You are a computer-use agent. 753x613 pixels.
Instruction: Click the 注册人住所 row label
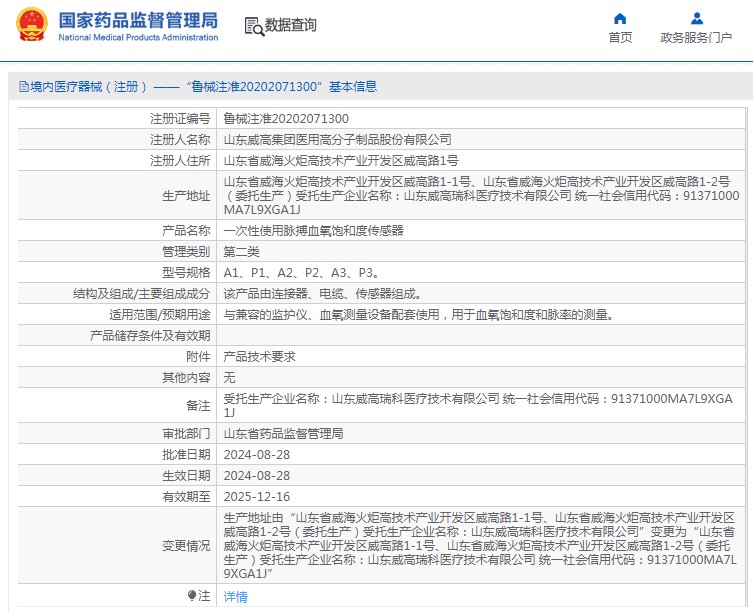click(180, 160)
